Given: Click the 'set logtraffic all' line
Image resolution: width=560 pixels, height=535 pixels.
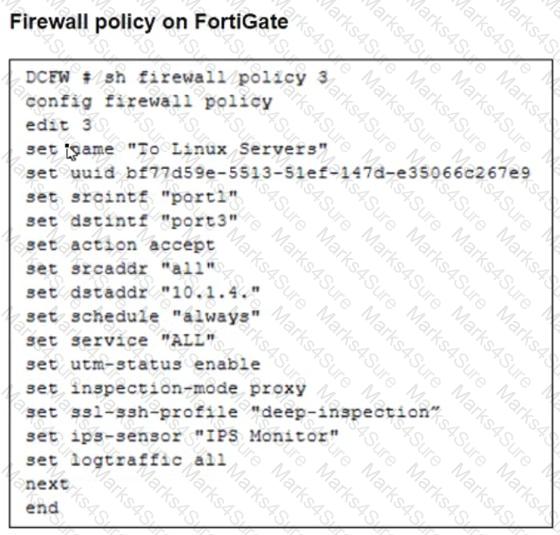Looking at the screenshot, I should pos(126,460).
